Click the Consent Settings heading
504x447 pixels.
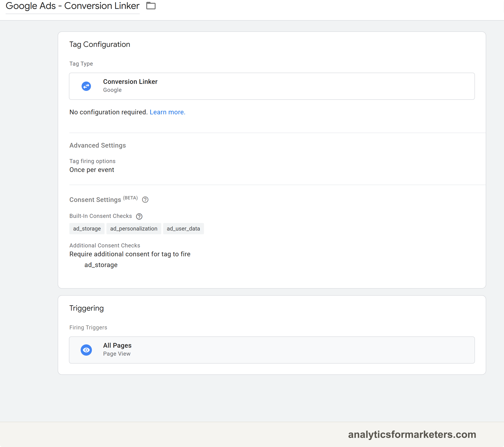pos(95,200)
